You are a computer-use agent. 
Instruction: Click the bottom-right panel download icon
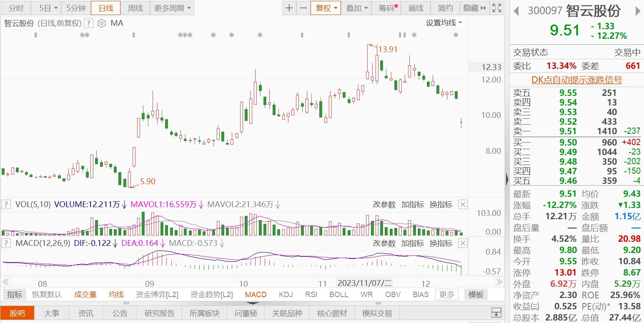point(496,313)
